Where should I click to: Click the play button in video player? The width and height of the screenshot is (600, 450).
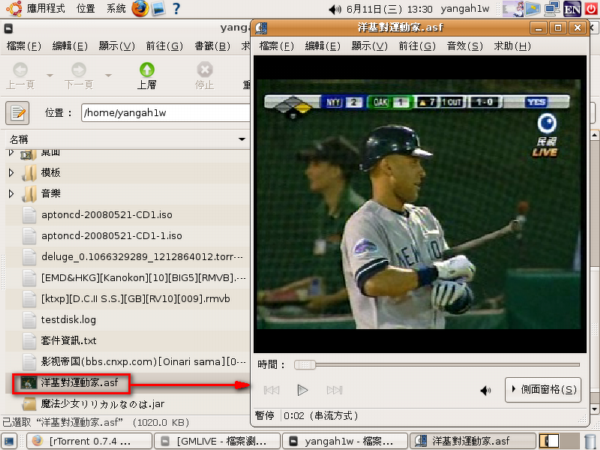coord(302,390)
